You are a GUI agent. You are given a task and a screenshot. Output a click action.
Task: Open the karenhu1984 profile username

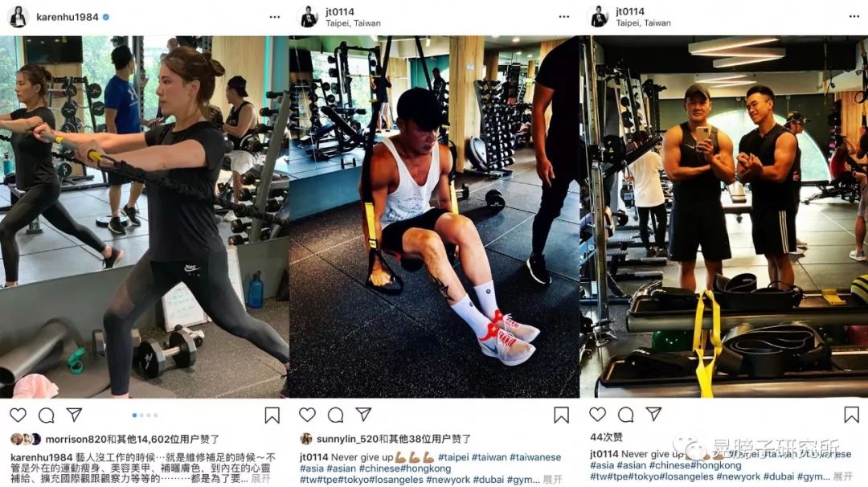[x=67, y=17]
